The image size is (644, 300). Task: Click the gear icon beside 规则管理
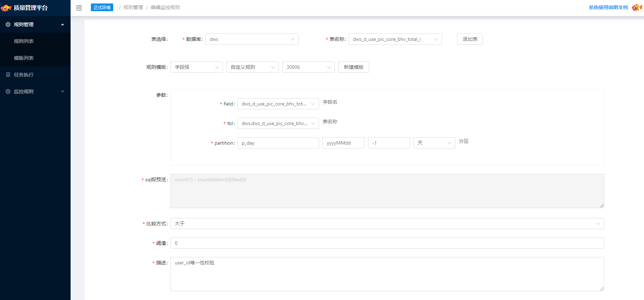pos(8,24)
